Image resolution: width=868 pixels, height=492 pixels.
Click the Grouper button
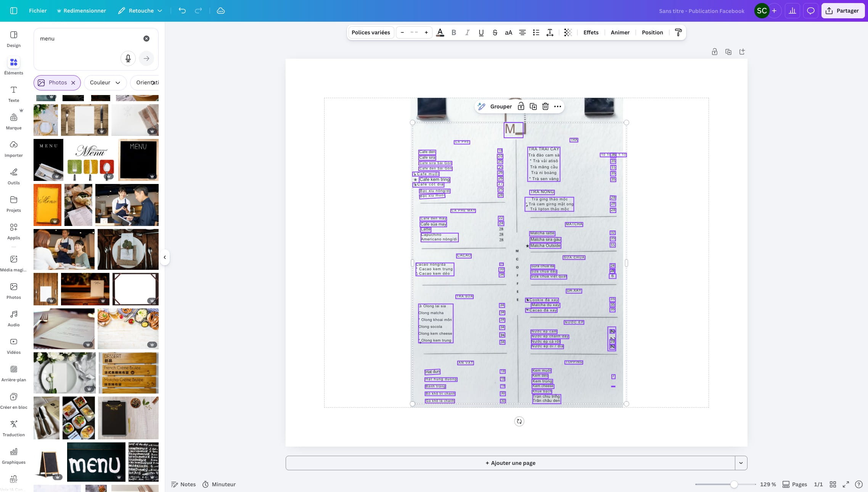click(x=501, y=106)
